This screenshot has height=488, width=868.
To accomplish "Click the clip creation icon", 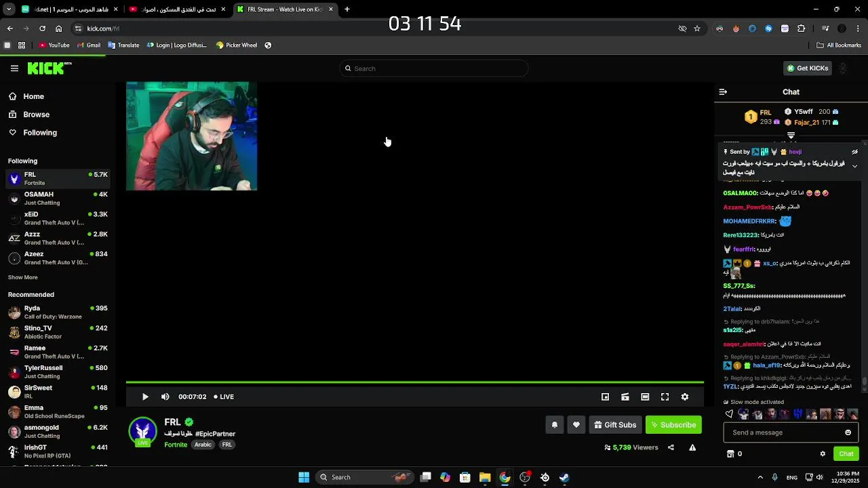I will click(625, 397).
